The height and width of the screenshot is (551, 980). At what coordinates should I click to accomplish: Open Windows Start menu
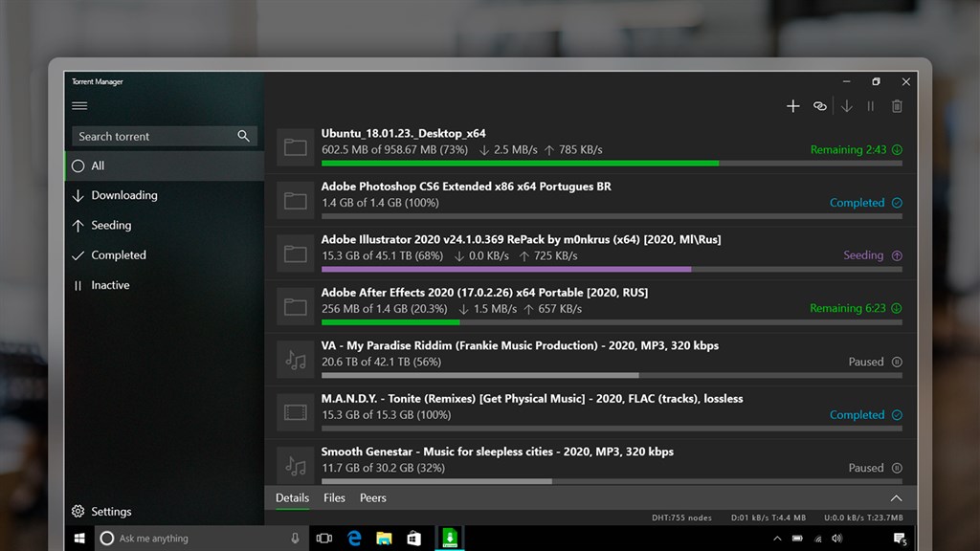[x=79, y=538]
